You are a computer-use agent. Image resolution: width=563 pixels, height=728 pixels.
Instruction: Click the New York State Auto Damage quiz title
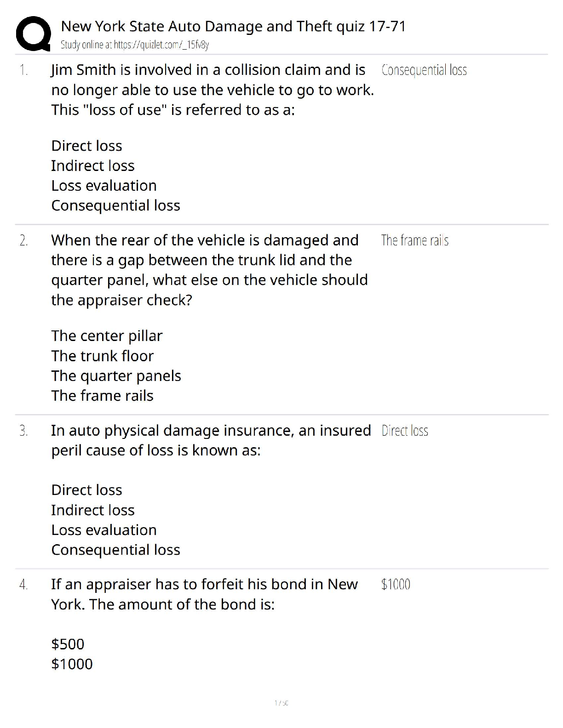point(233,26)
